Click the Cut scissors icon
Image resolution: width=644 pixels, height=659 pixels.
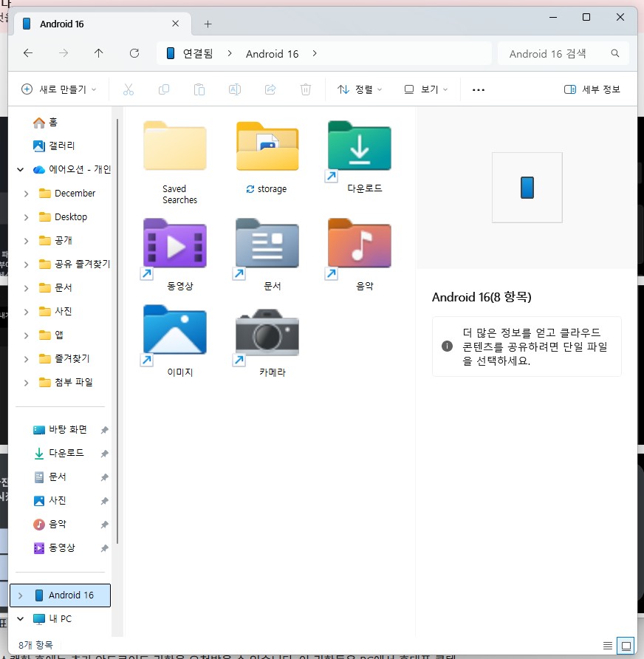[x=129, y=89]
